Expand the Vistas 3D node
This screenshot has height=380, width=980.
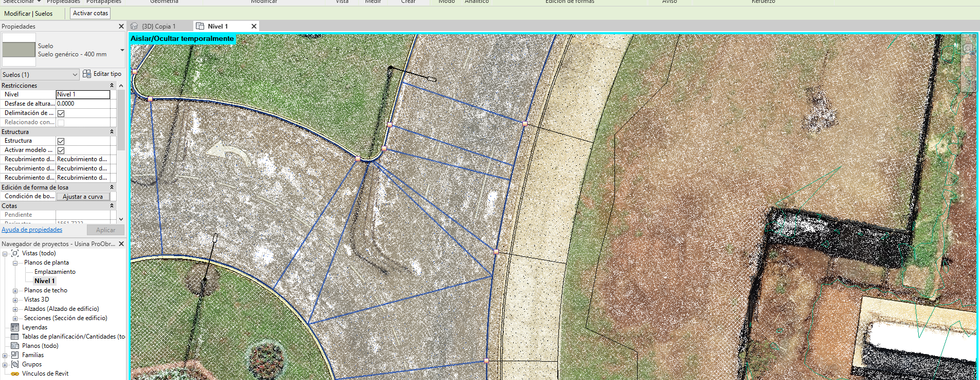click(16, 300)
